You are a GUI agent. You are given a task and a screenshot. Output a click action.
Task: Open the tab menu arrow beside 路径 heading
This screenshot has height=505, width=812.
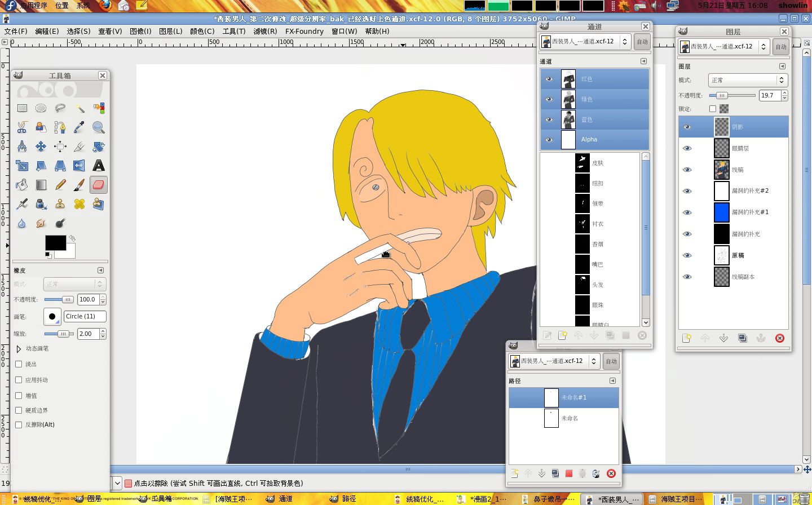point(612,380)
